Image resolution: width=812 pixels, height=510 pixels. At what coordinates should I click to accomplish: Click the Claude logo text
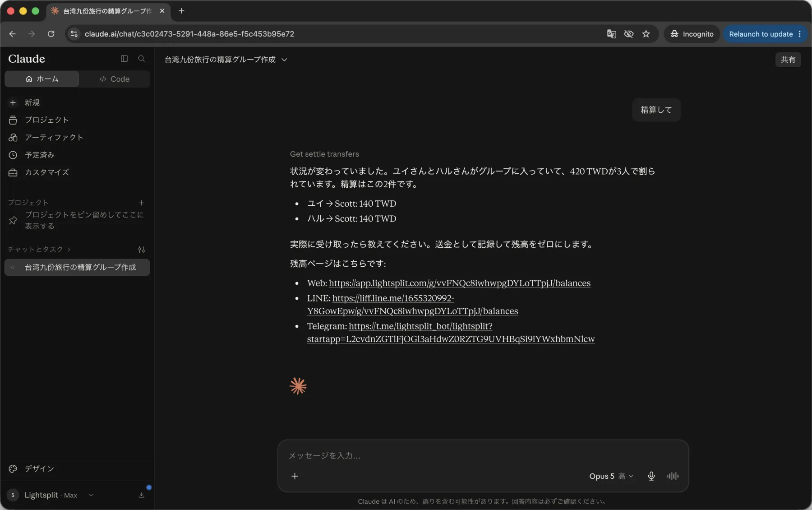tap(27, 59)
